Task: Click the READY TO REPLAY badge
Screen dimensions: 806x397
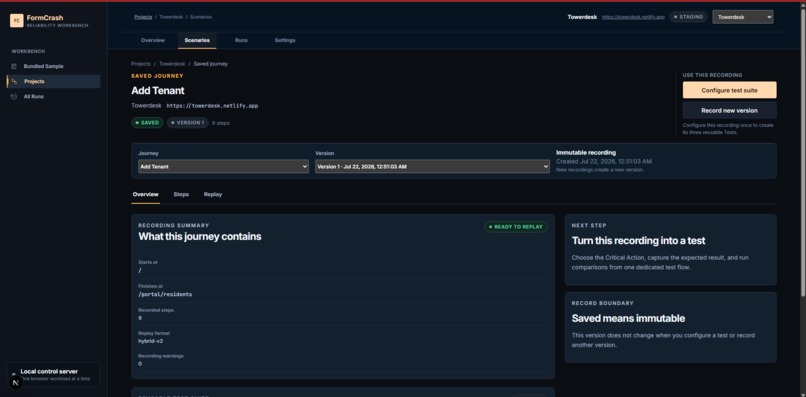Action: 516,227
